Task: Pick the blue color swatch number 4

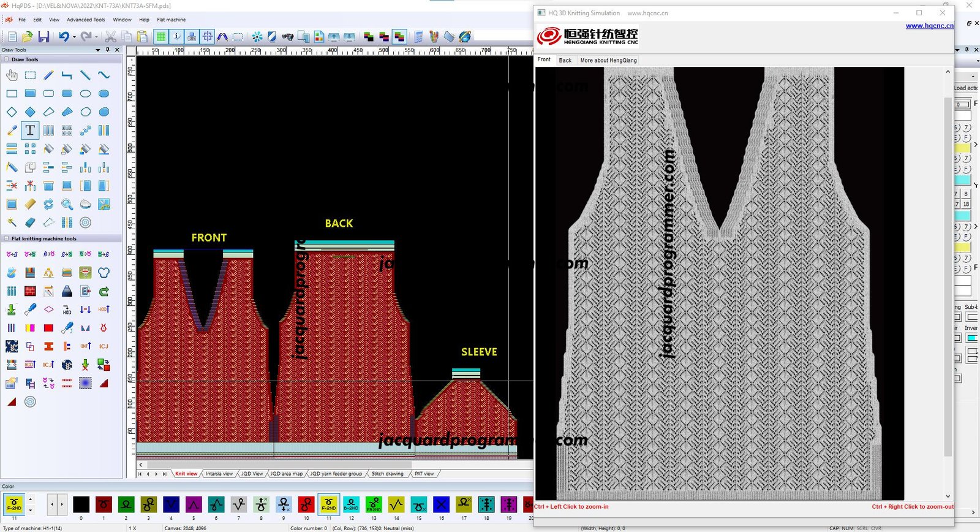Action: pyautogui.click(x=171, y=505)
